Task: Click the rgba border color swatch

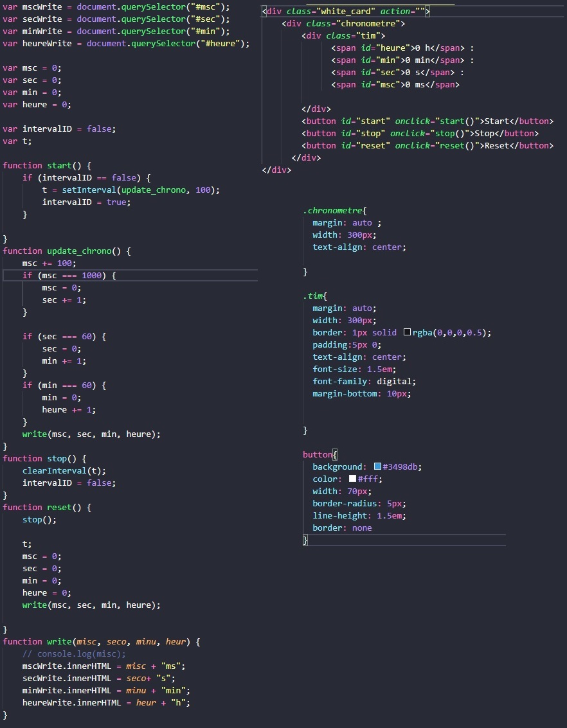Action: [x=407, y=333]
